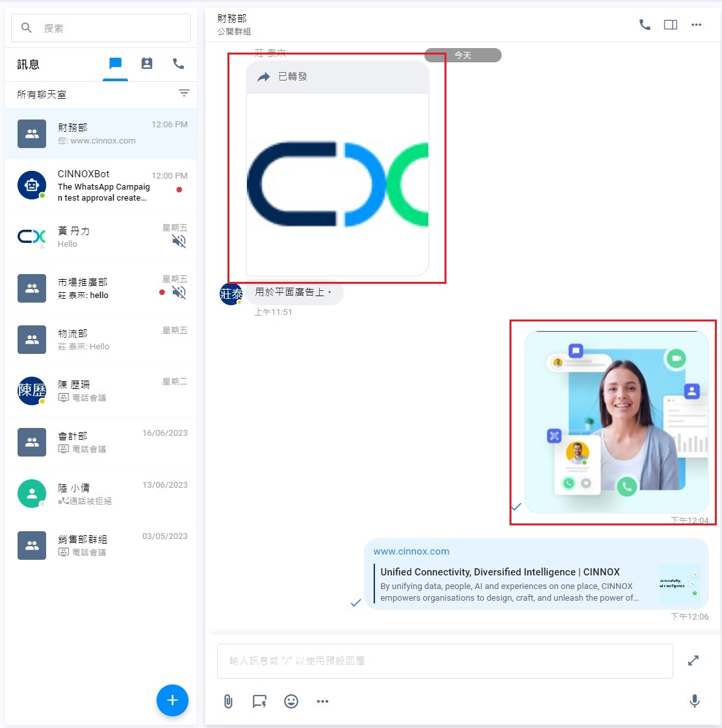Screen dimensions: 722x728
Task: Open the 會計部 chat room
Action: click(101, 442)
